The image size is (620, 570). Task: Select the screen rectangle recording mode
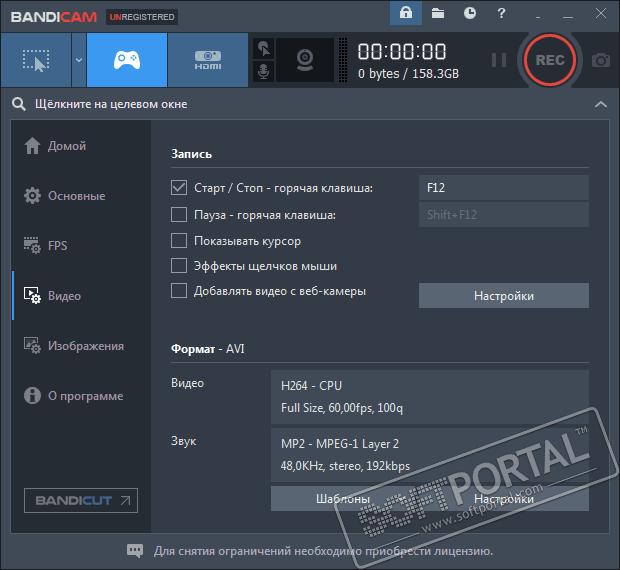[x=36, y=60]
